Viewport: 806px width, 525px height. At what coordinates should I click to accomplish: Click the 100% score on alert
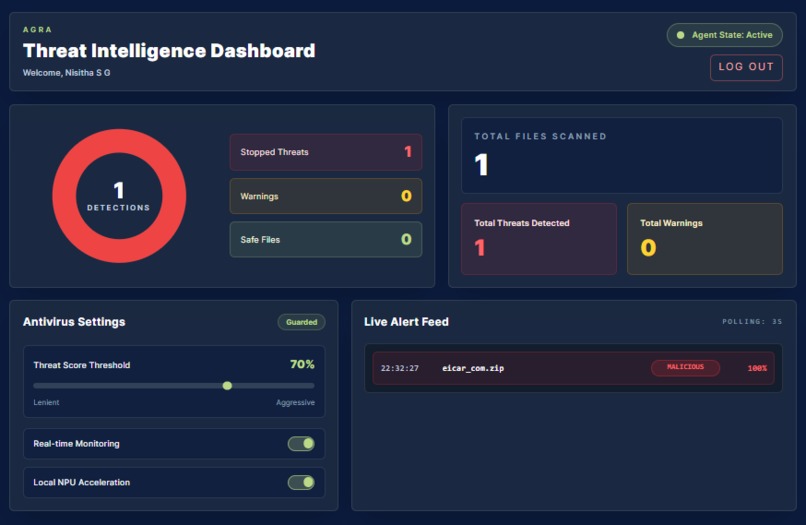[x=757, y=368]
